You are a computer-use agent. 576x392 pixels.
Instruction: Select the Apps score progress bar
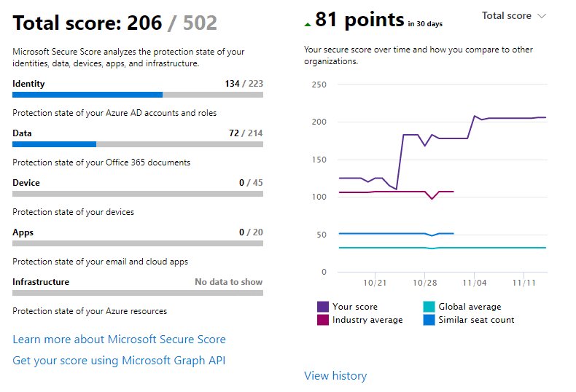[138, 243]
